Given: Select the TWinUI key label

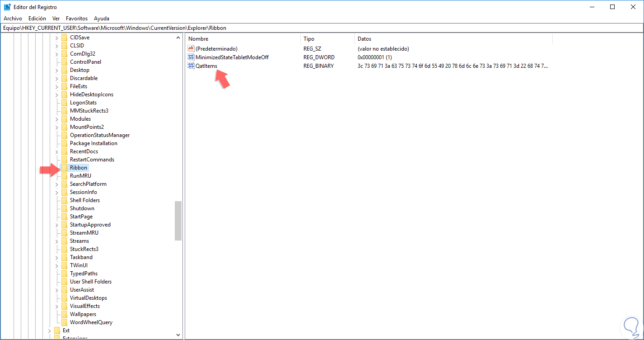Looking at the screenshot, I should click(x=79, y=265).
